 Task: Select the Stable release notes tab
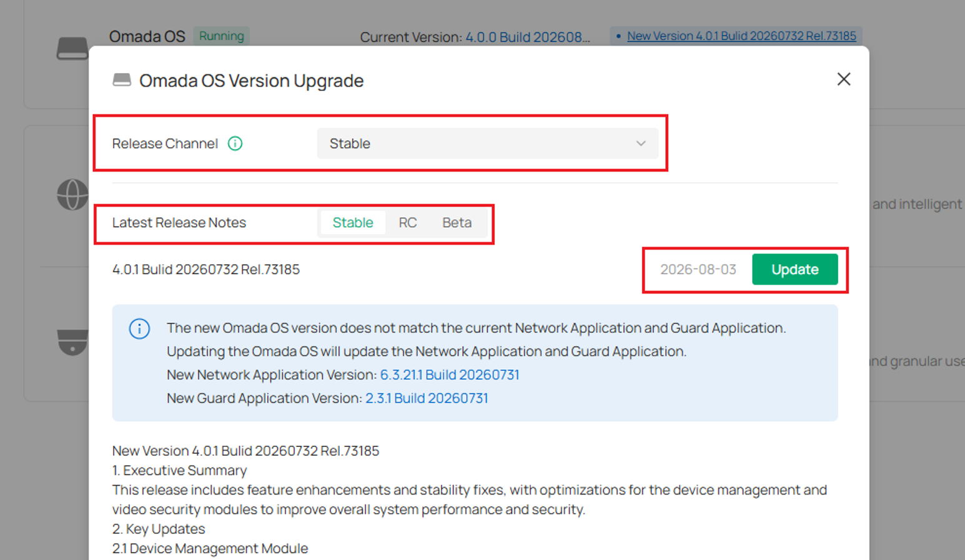(353, 223)
